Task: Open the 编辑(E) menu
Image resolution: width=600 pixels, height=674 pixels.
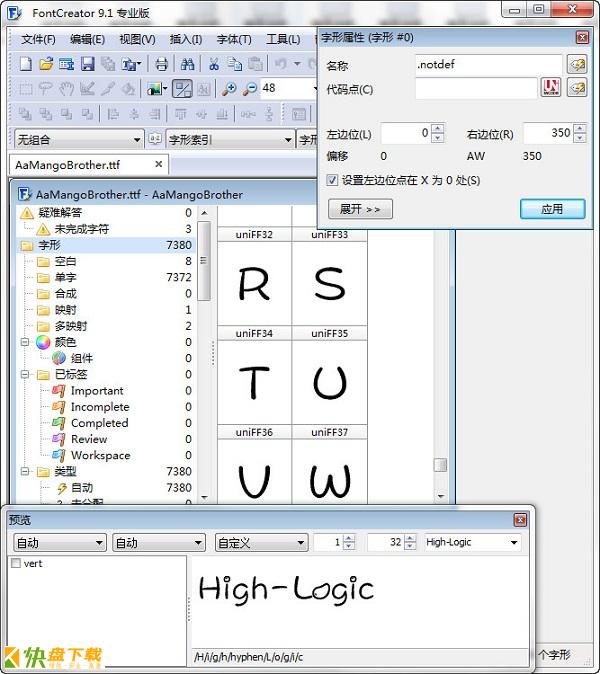Action: (87, 40)
